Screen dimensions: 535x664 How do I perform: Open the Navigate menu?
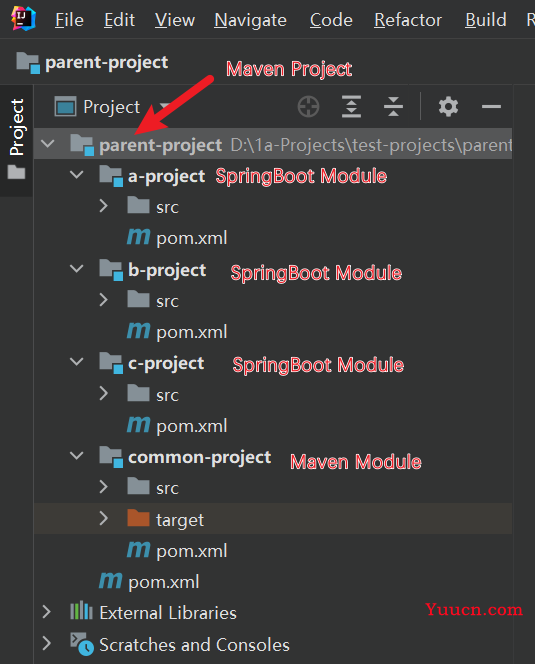(x=250, y=20)
